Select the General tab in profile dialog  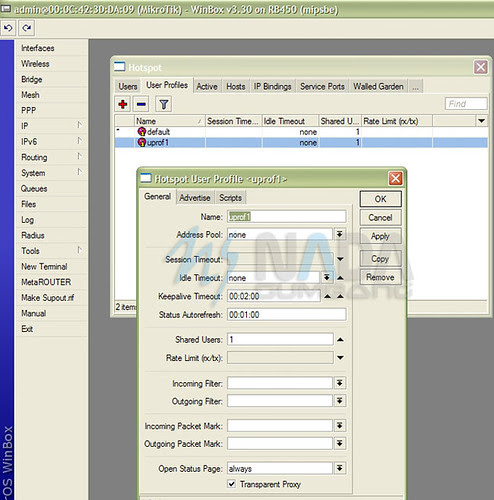tap(157, 197)
